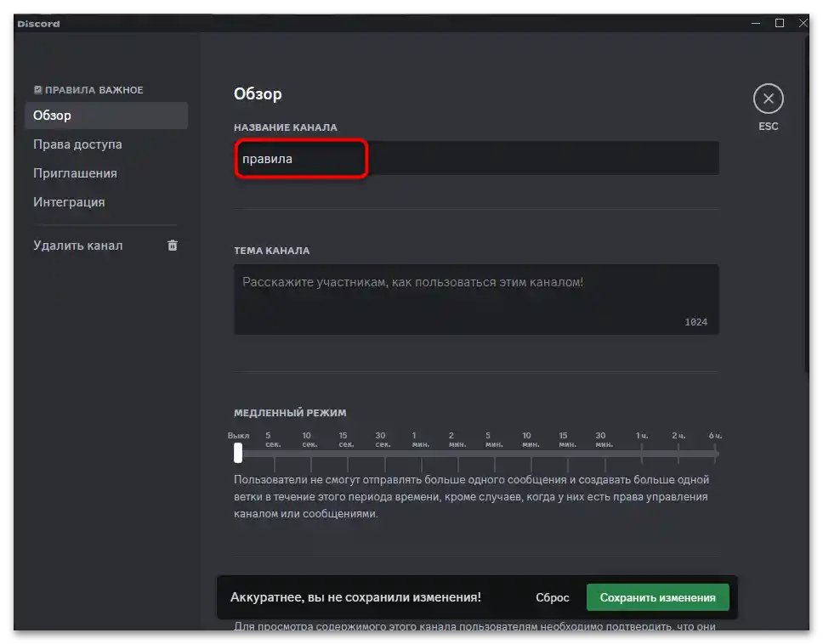Click the Аккуратнее unsaved changes warning text
Image resolution: width=823 pixels, height=644 pixels.
[355, 596]
